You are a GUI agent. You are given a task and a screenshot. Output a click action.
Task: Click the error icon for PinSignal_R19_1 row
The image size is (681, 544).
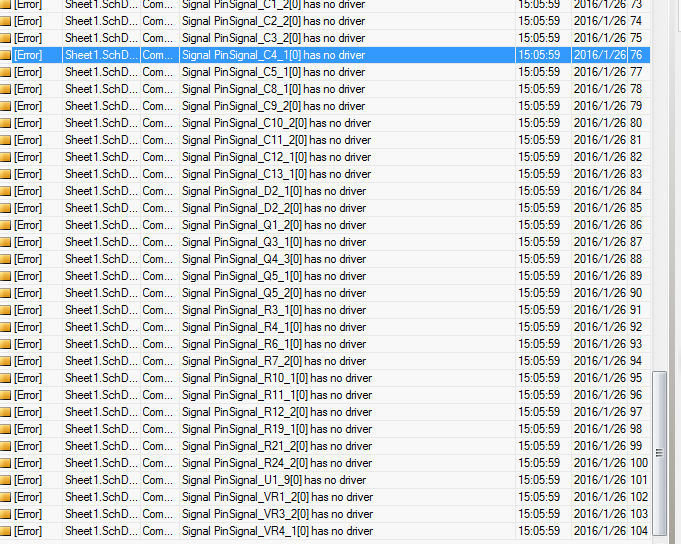point(6,429)
